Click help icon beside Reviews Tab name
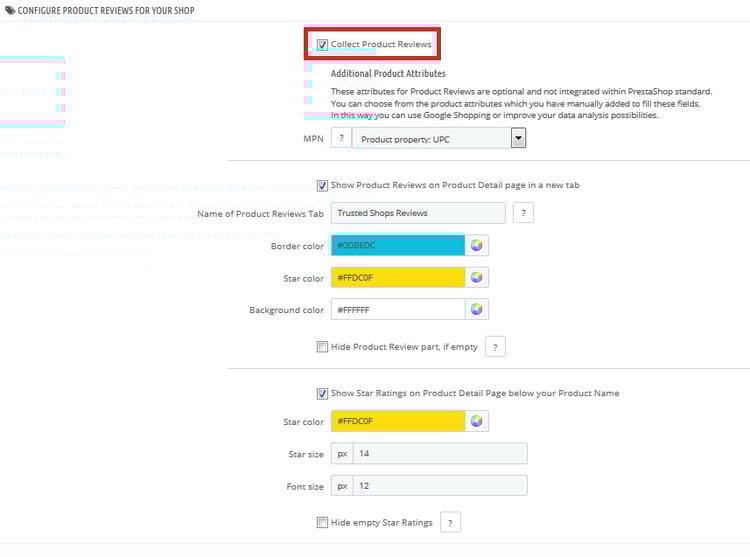 (523, 213)
